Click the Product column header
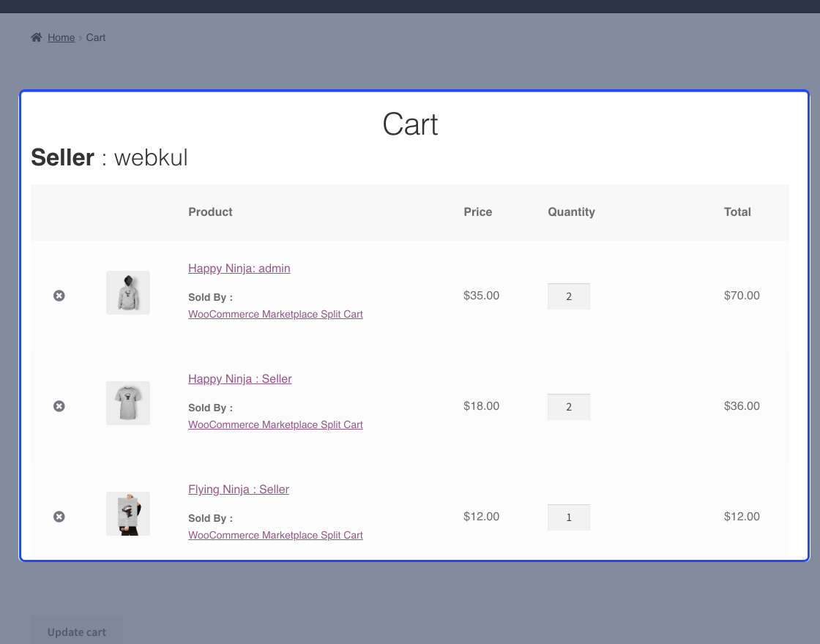Image resolution: width=820 pixels, height=644 pixels. [210, 211]
